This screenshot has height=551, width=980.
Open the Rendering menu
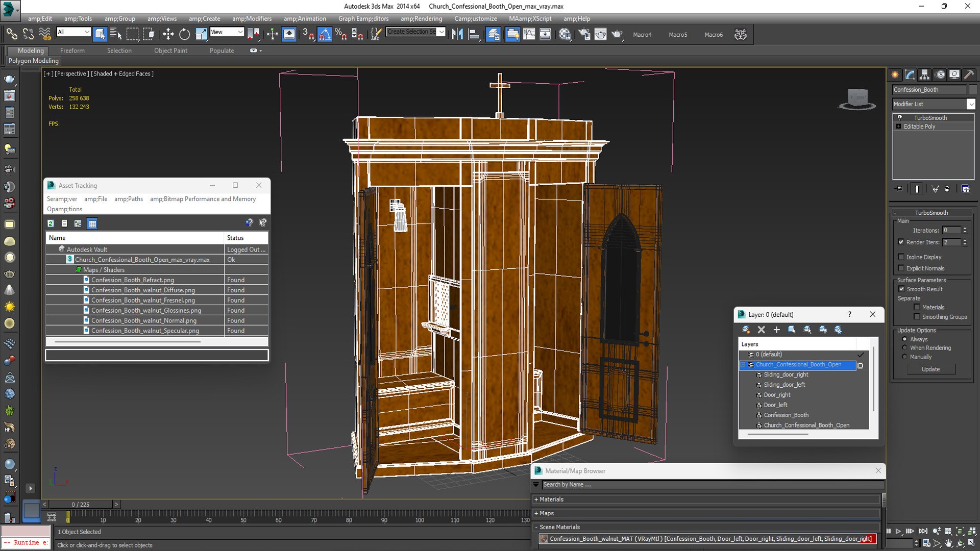[x=421, y=18]
